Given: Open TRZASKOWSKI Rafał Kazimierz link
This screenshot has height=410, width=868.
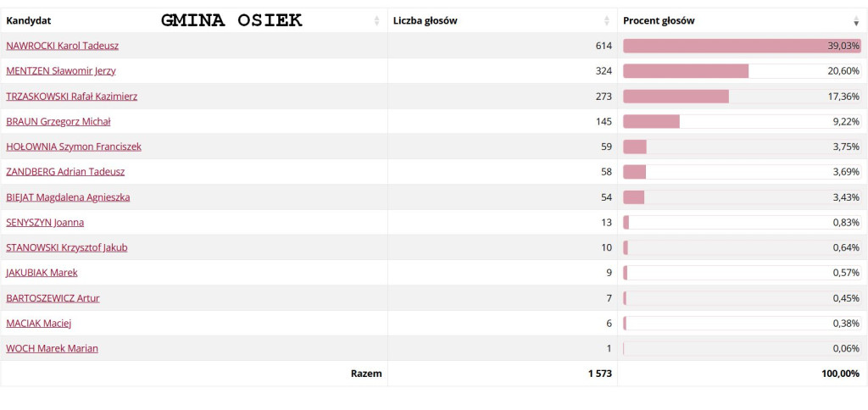Looking at the screenshot, I should point(72,97).
